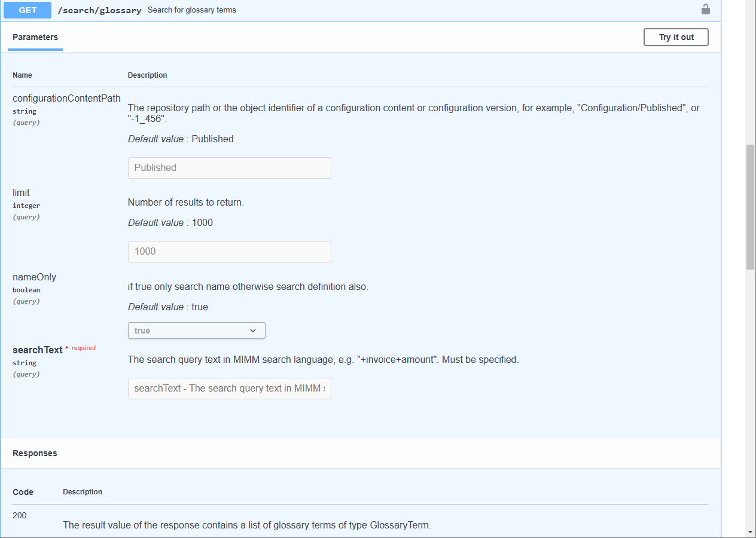Image resolution: width=756 pixels, height=538 pixels.
Task: Collapse the GET /search/glossary operation
Action: tap(419, 10)
